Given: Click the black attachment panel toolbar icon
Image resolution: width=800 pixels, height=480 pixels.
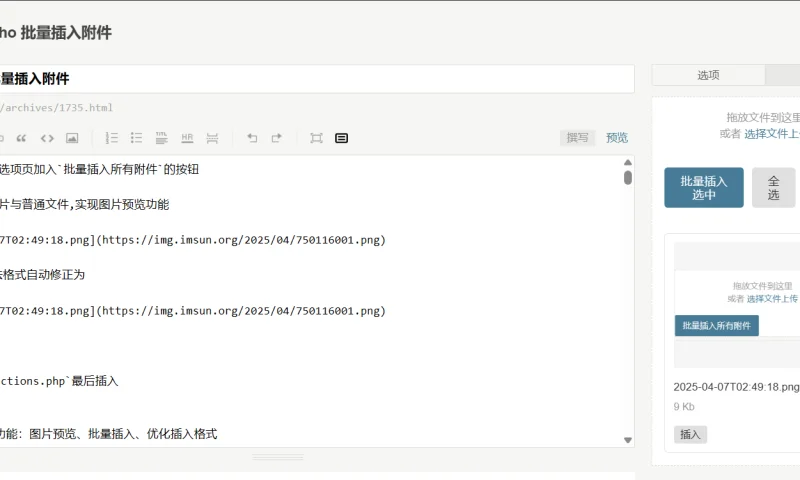Looking at the screenshot, I should (341, 138).
